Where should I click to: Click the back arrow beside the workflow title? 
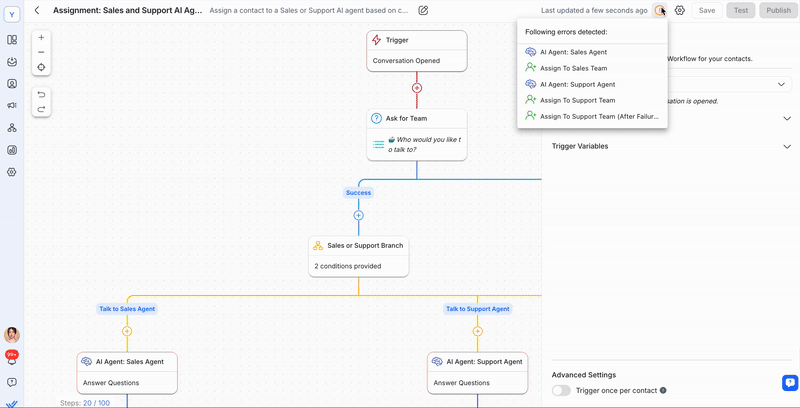(x=37, y=10)
